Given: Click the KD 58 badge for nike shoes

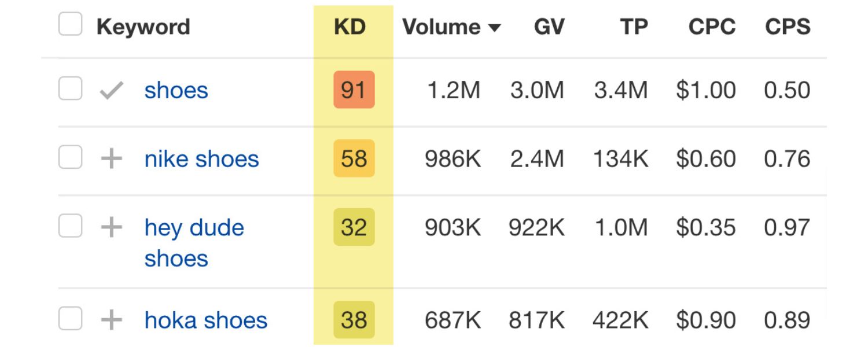Looking at the screenshot, I should tap(354, 158).
